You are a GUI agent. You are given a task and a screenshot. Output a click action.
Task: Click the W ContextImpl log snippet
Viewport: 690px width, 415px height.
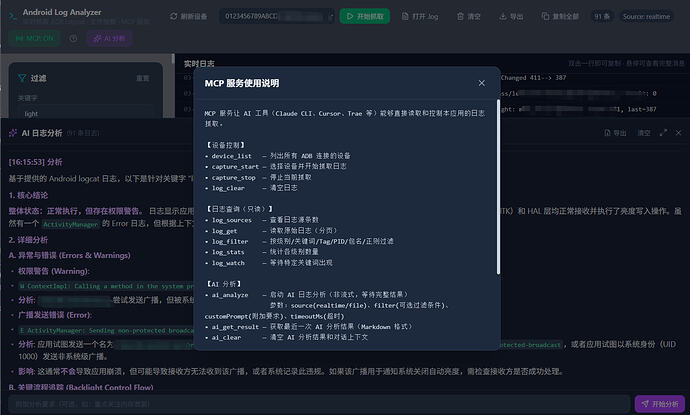click(x=106, y=286)
